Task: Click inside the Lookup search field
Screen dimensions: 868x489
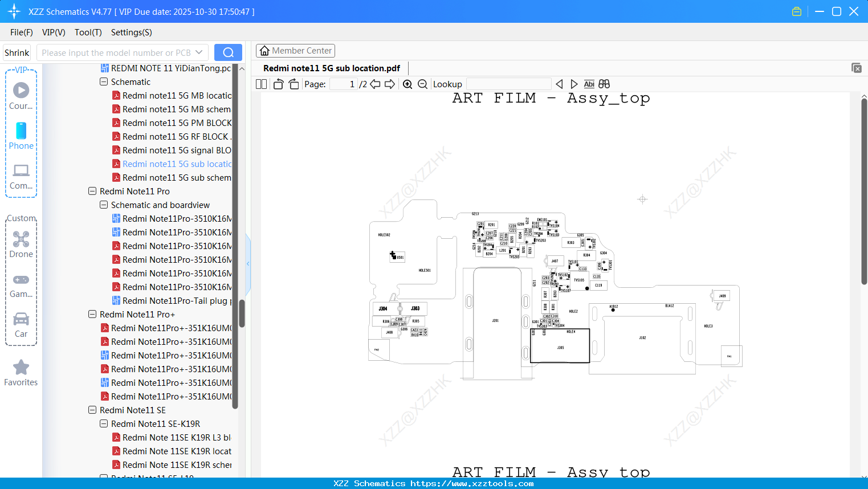Action: click(x=508, y=84)
